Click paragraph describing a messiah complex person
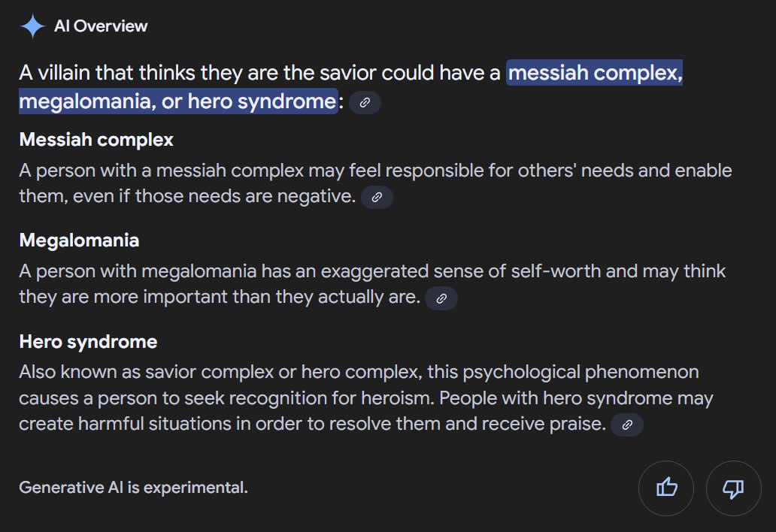The width and height of the screenshot is (776, 532). pyautogui.click(x=375, y=183)
